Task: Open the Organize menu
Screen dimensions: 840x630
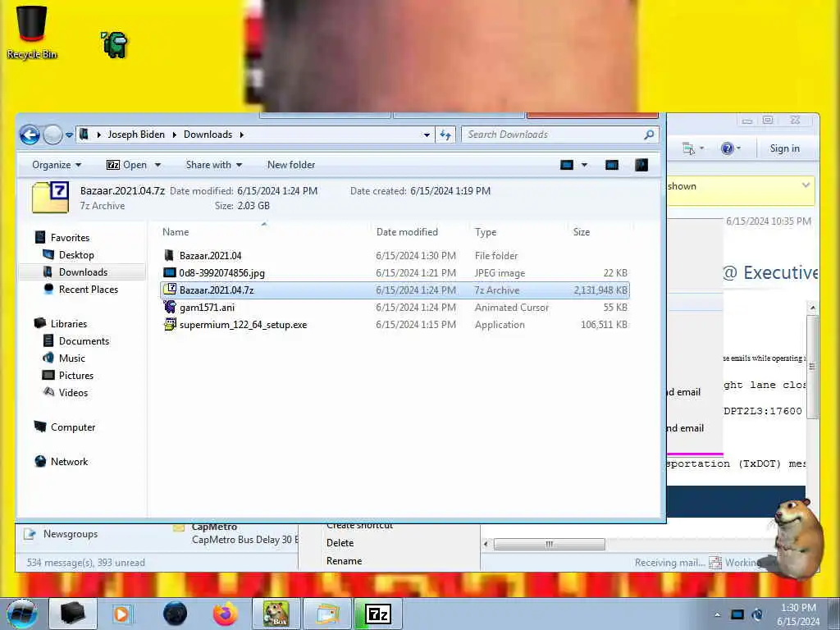Action: pyautogui.click(x=57, y=165)
